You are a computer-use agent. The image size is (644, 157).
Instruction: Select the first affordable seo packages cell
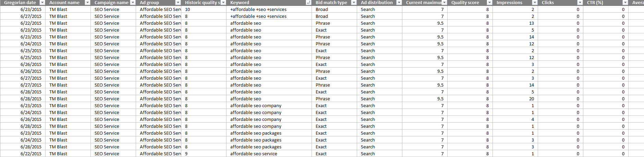[x=269, y=133]
